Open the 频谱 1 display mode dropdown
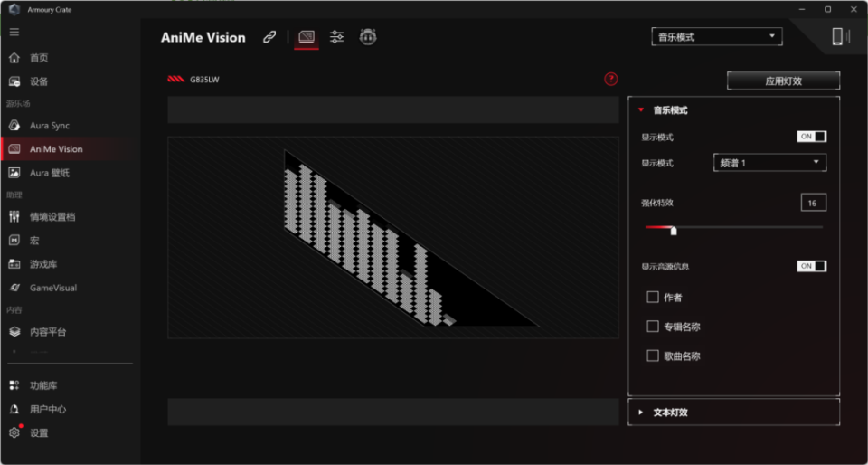 770,163
